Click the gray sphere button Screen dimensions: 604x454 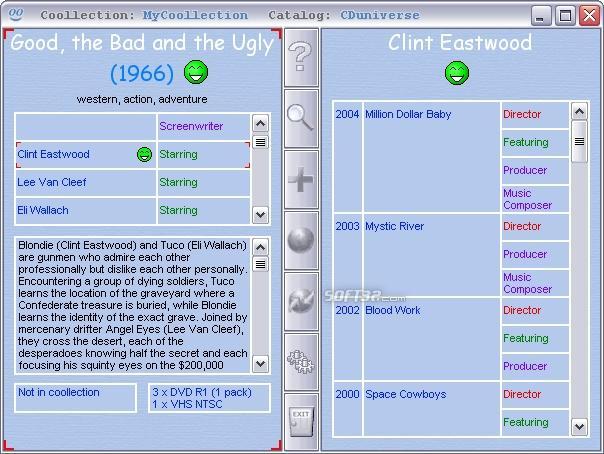(301, 240)
